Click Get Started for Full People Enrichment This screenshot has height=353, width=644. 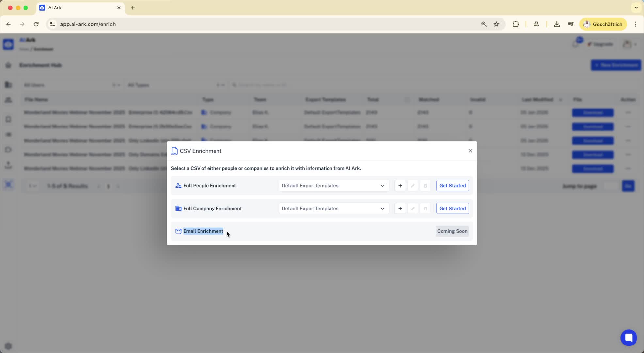point(452,186)
